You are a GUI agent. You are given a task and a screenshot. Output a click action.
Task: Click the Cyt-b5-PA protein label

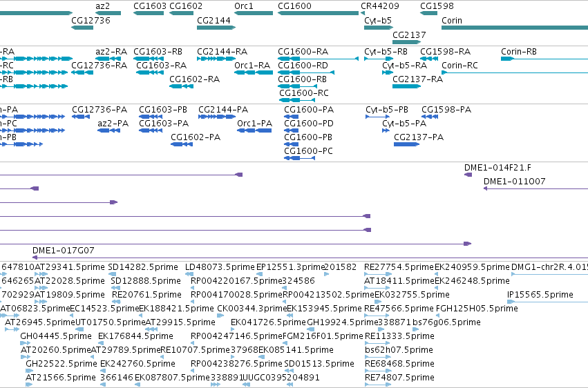(404, 124)
